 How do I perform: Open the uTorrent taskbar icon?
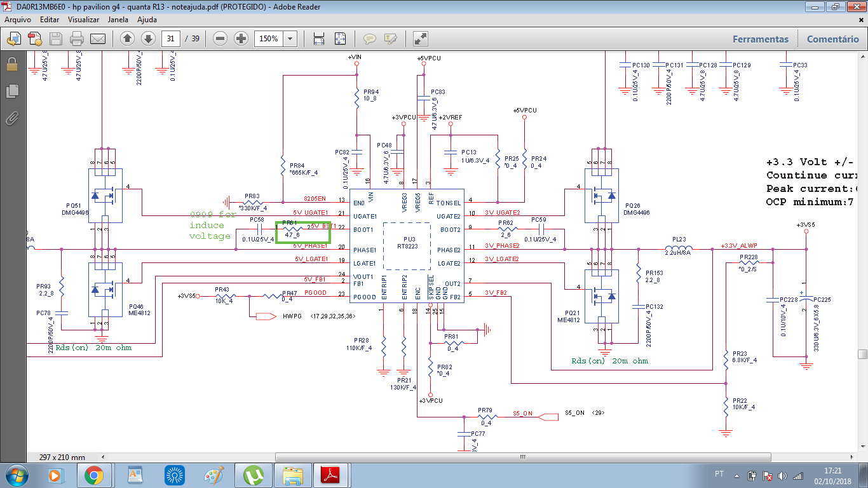point(254,475)
